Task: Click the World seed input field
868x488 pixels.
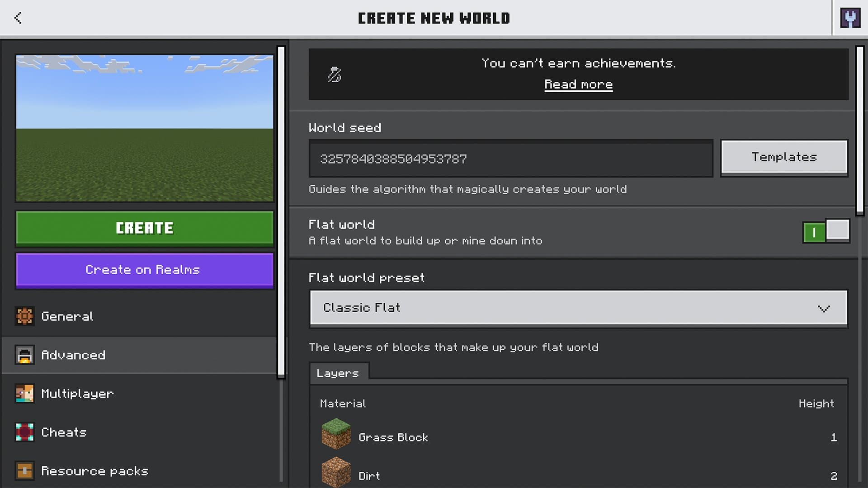Action: pos(511,159)
